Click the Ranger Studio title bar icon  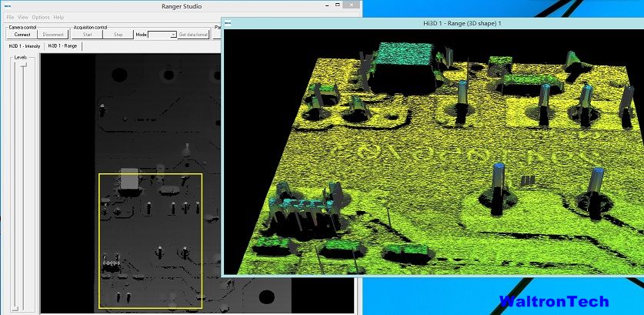(8, 5)
